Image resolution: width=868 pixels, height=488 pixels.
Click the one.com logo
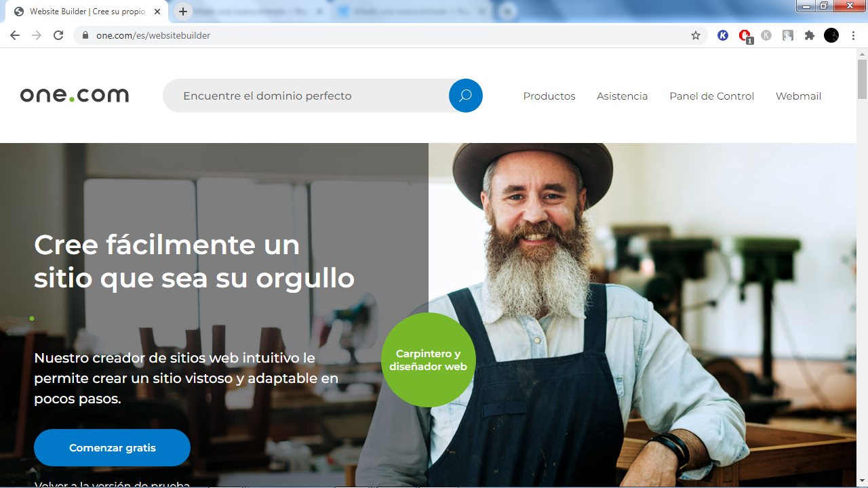pyautogui.click(x=75, y=96)
